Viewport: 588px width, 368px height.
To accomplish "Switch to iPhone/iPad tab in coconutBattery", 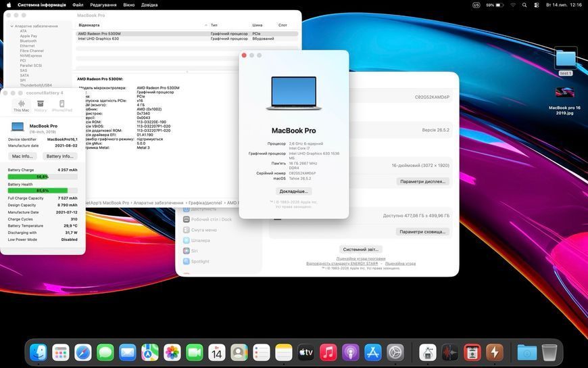I will pos(62,106).
